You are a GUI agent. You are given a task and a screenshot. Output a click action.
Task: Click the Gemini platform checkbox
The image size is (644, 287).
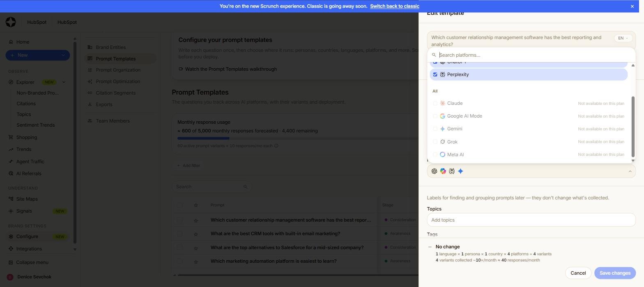(x=435, y=129)
